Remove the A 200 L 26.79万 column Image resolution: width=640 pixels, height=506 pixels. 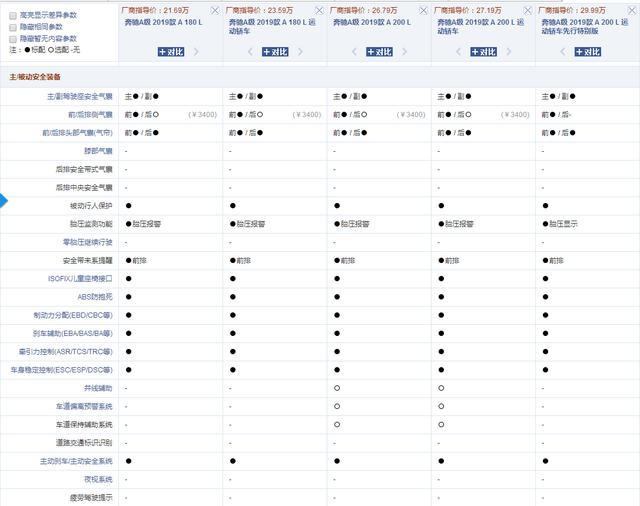point(423,11)
